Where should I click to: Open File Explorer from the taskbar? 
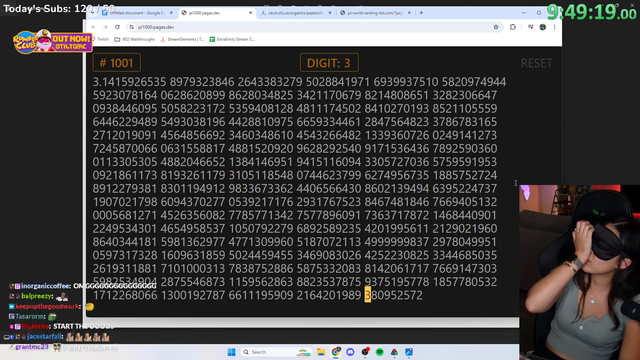pos(321,352)
